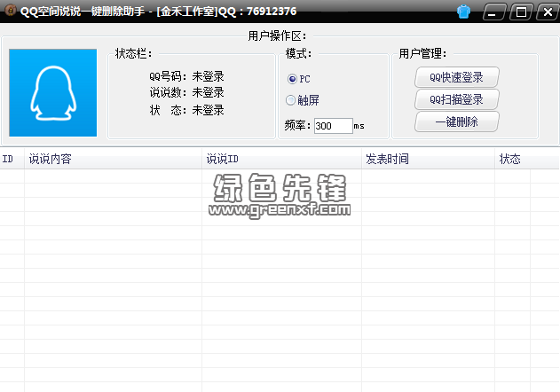Click the QQ扫描登录 button
560x392 pixels.
point(456,99)
